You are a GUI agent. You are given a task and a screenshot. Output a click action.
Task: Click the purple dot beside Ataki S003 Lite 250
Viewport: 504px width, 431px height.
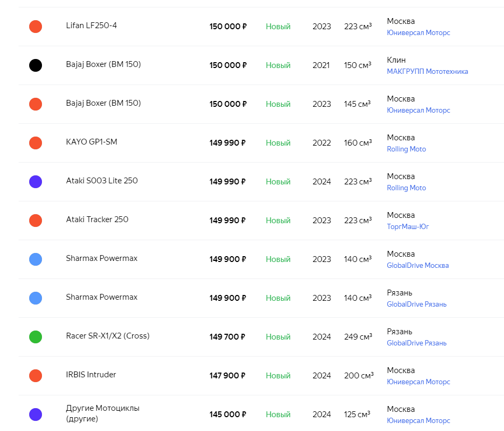(36, 182)
